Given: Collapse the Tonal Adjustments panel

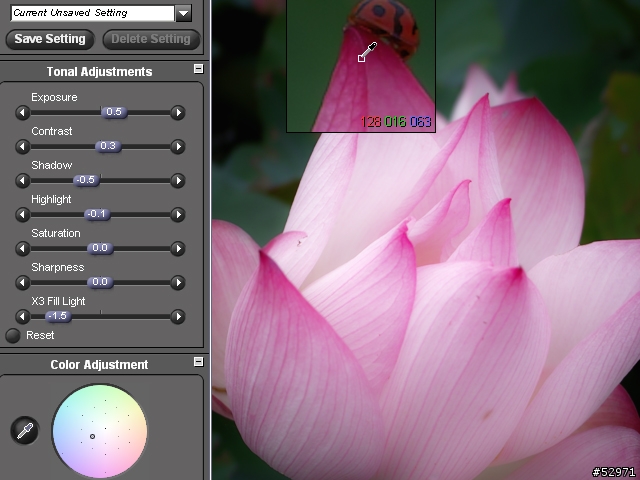Looking at the screenshot, I should pyautogui.click(x=198, y=69).
